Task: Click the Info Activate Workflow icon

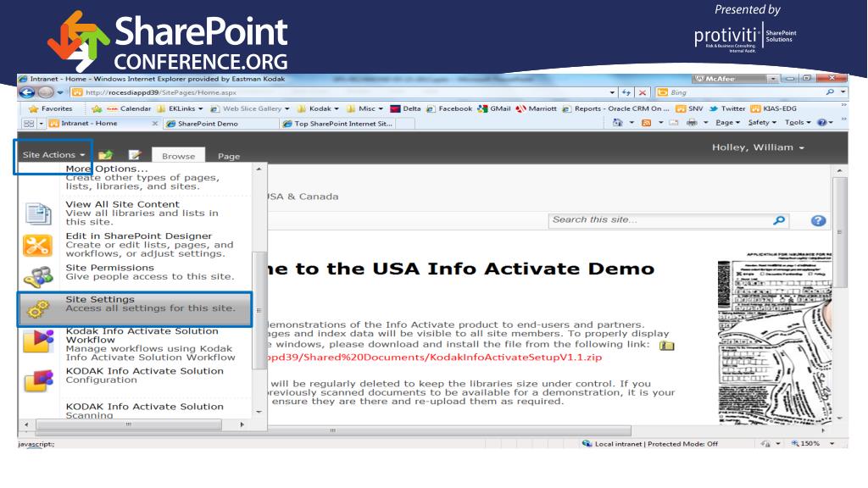Action: click(38, 341)
